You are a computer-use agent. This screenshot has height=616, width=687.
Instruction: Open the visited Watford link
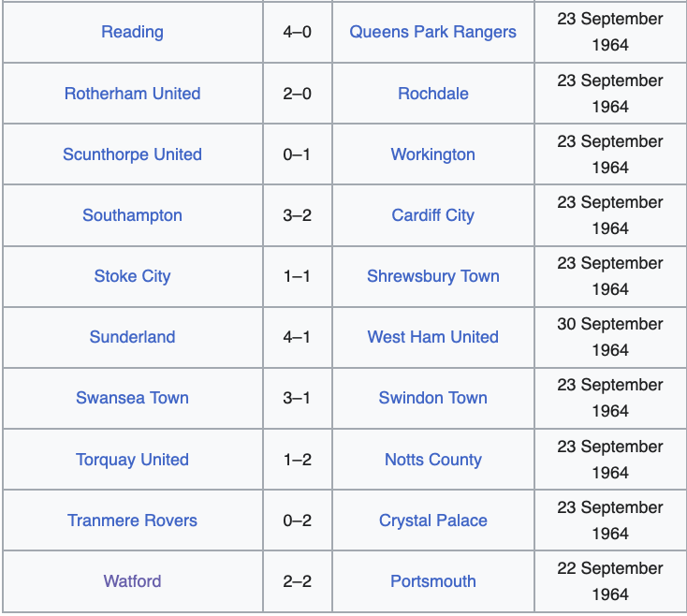(x=132, y=581)
